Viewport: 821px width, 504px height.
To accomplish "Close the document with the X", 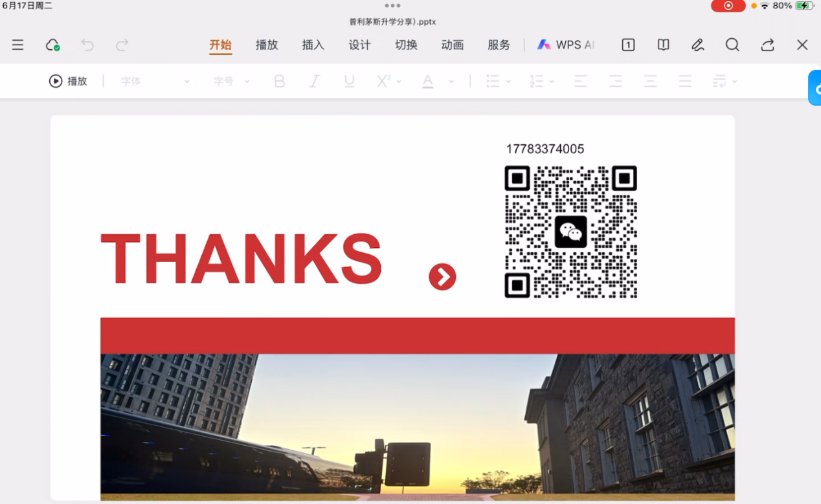I will coord(802,45).
